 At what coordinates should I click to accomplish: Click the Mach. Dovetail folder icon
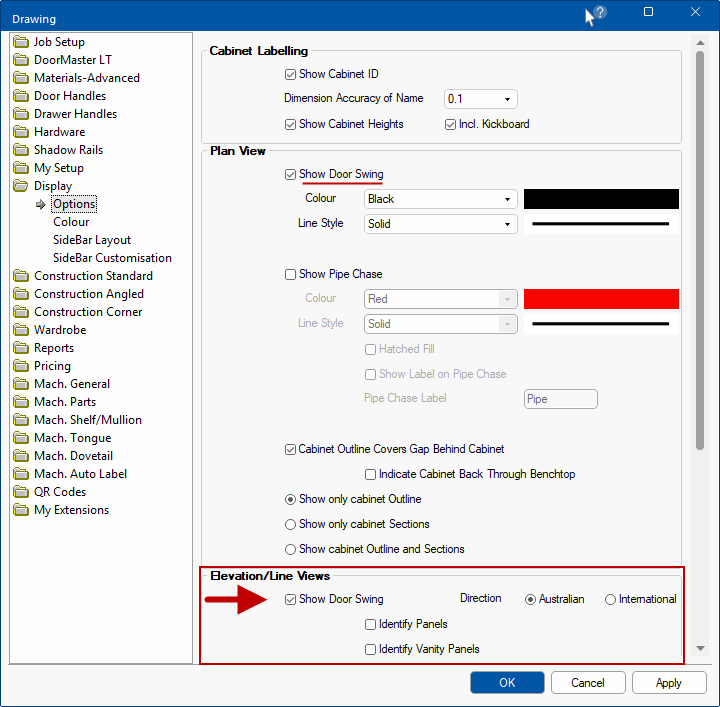pos(22,456)
